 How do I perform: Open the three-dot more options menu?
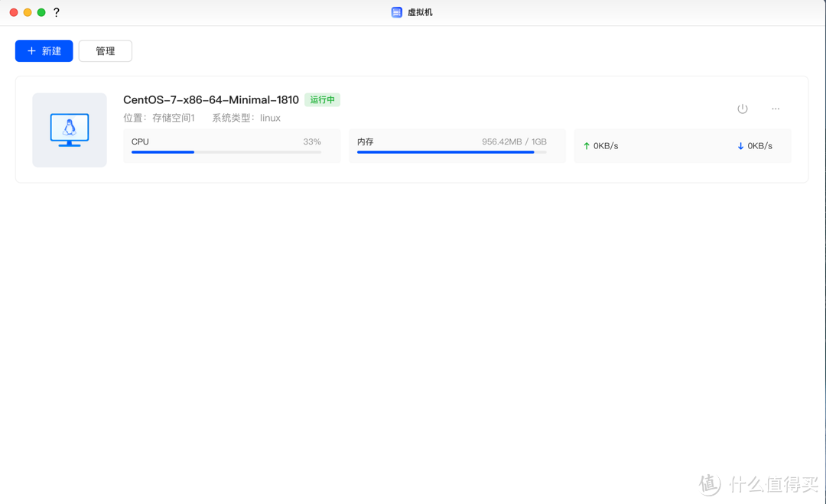[776, 109]
